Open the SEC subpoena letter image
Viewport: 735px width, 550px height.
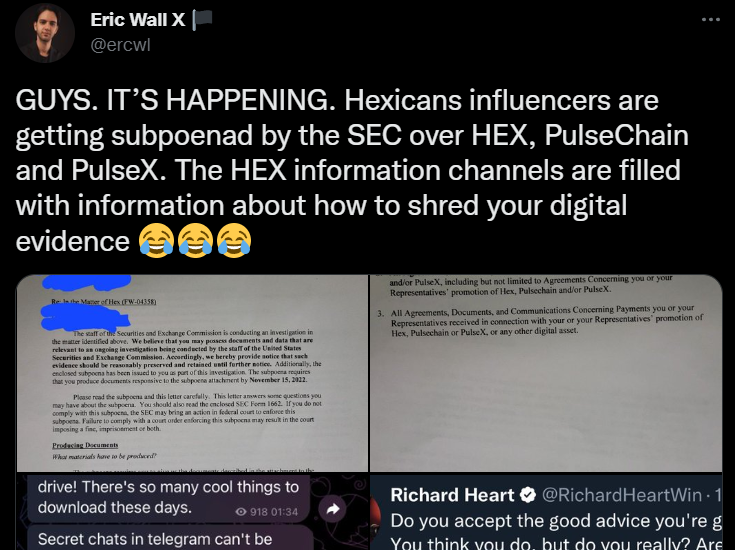click(192, 373)
